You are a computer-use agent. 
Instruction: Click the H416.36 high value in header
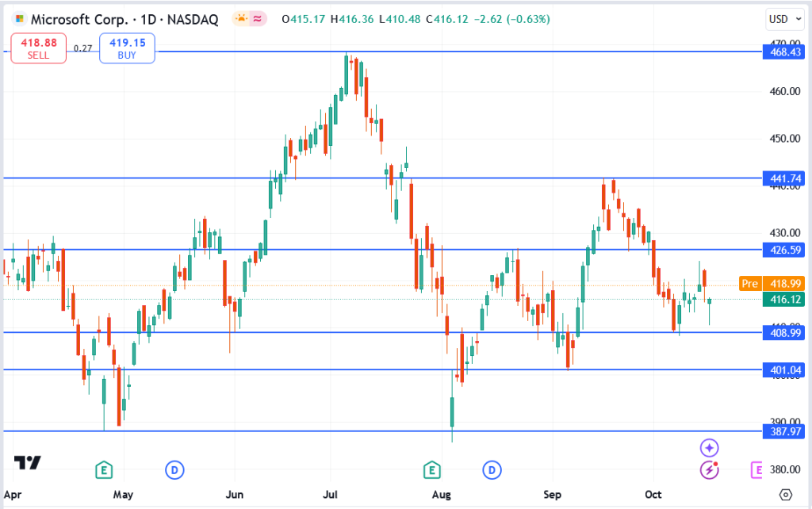pyautogui.click(x=352, y=19)
